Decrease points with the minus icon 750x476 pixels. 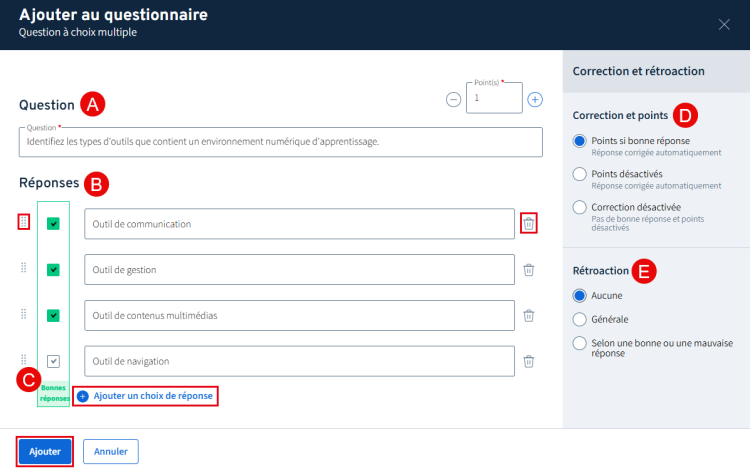[453, 99]
